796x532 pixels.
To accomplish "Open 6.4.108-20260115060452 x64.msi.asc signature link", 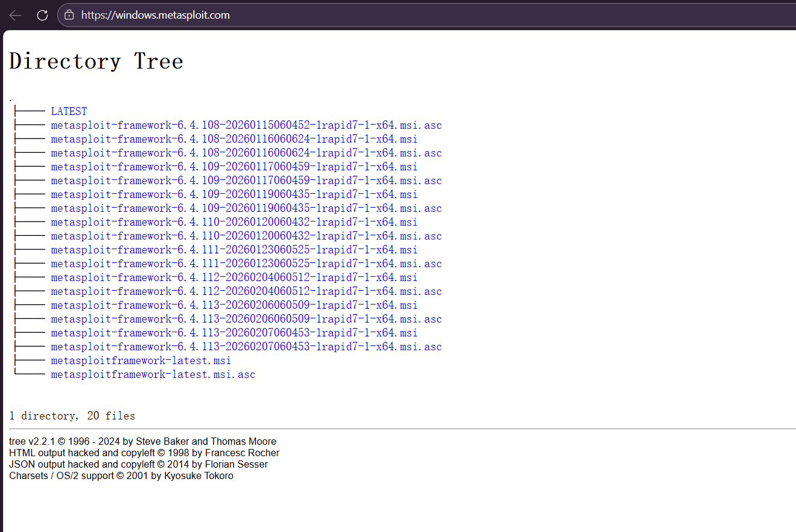I will [246, 125].
